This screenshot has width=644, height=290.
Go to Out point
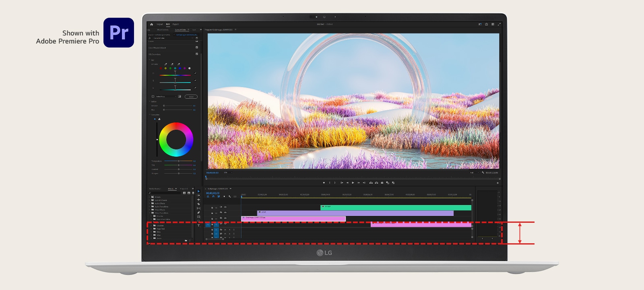364,183
